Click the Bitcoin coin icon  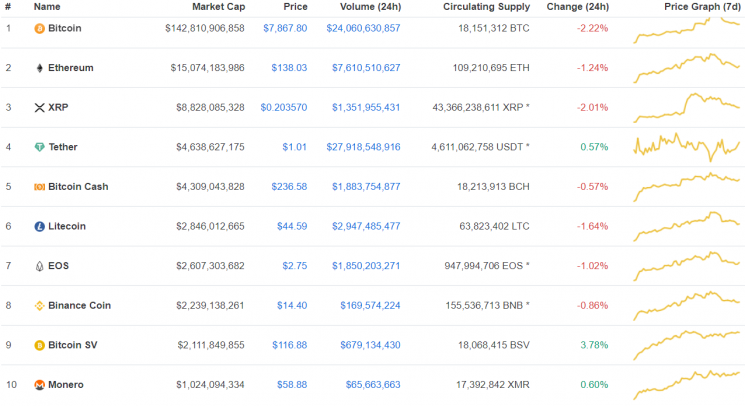pos(39,28)
